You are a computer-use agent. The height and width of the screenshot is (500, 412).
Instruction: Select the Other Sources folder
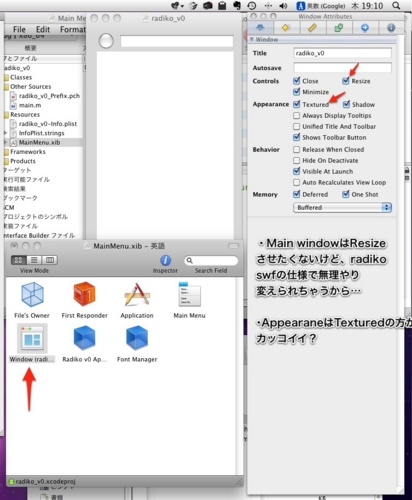[31, 87]
